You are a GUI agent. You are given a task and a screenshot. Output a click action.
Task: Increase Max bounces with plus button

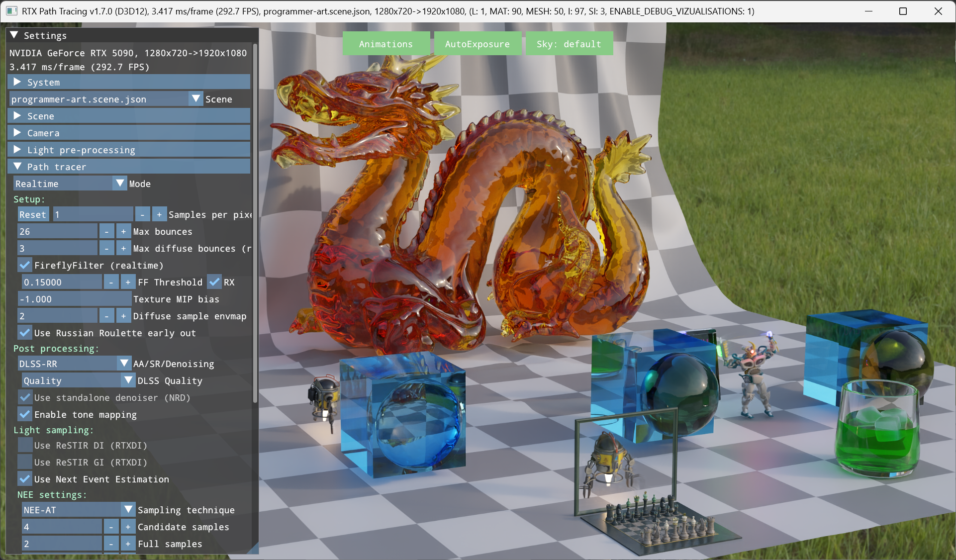click(123, 232)
